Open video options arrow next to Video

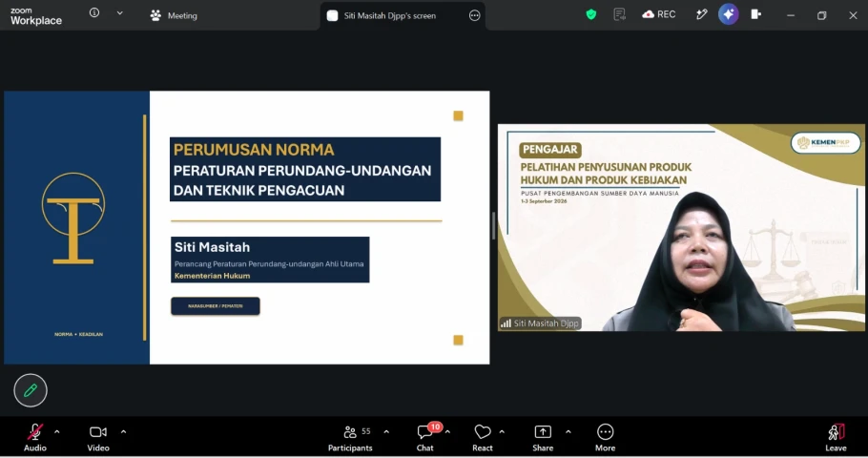tap(123, 431)
